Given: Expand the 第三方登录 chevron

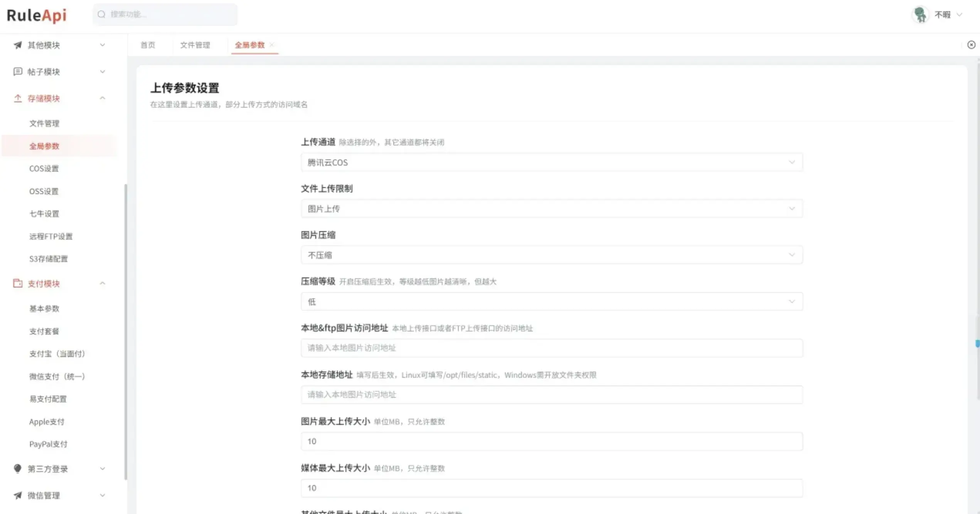Looking at the screenshot, I should point(103,468).
